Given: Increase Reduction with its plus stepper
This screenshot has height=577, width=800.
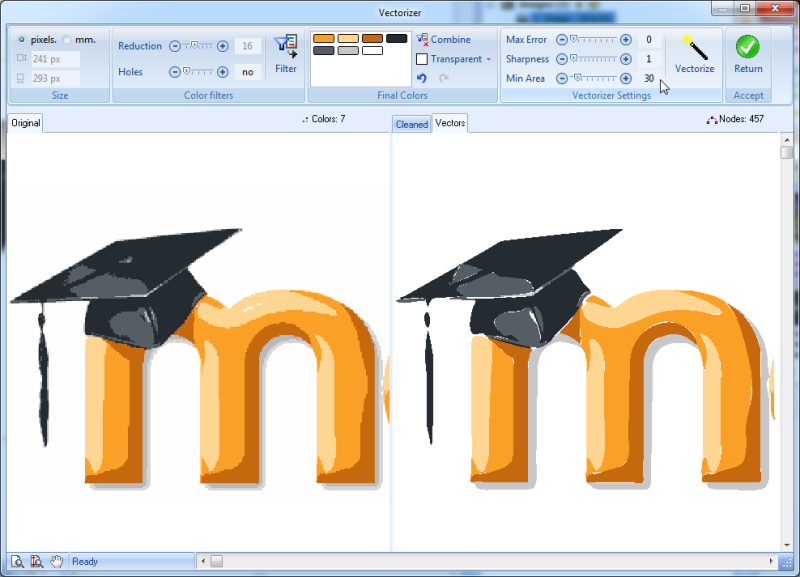Looking at the screenshot, I should pos(222,46).
